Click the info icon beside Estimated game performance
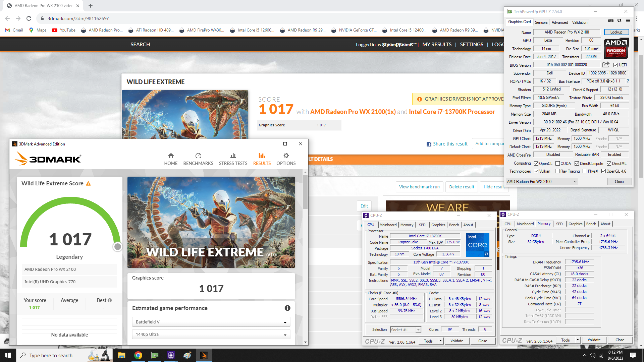 (x=287, y=308)
